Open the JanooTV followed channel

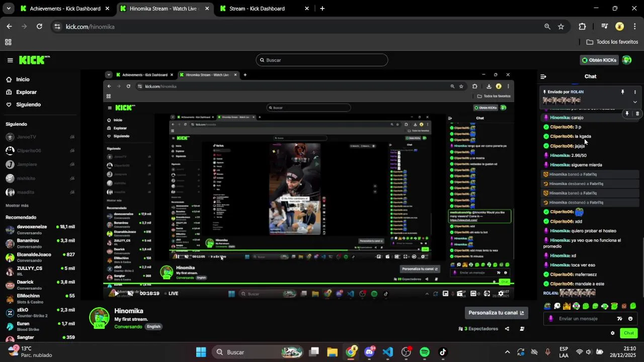coord(40,137)
